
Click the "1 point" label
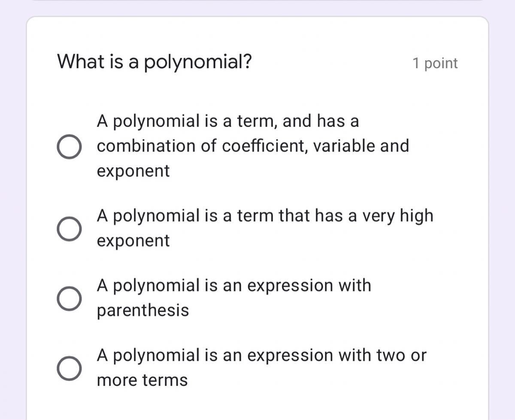pos(435,64)
